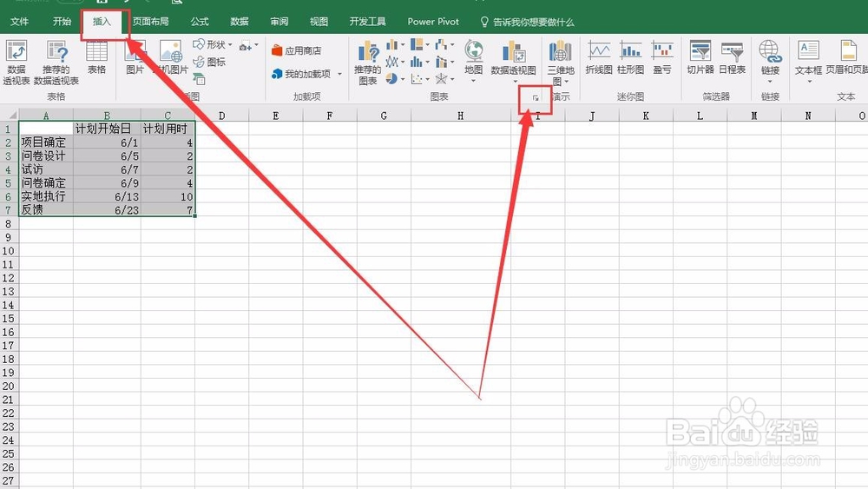This screenshot has width=868, height=489.
Task: Switch to the Home (开始) tab
Action: point(62,22)
